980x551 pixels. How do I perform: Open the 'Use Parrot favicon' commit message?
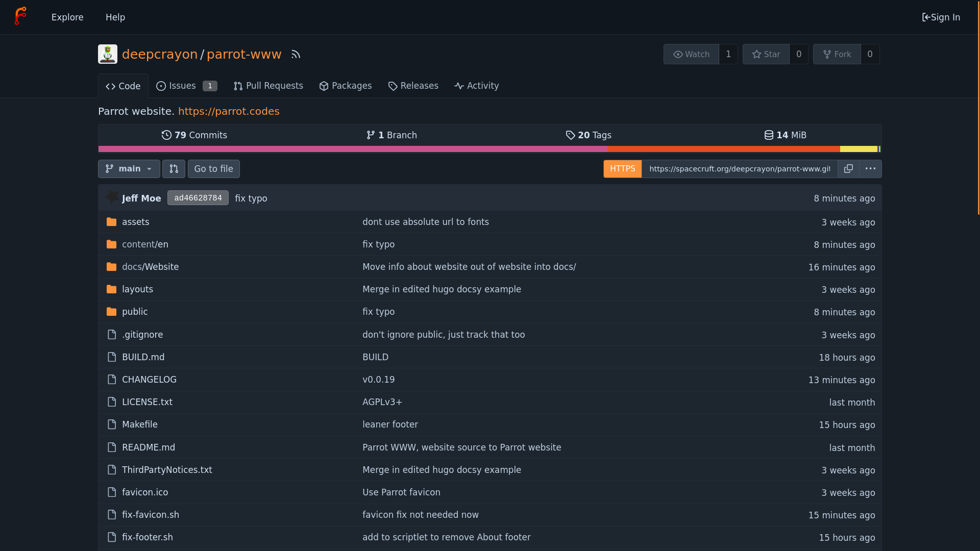point(401,492)
